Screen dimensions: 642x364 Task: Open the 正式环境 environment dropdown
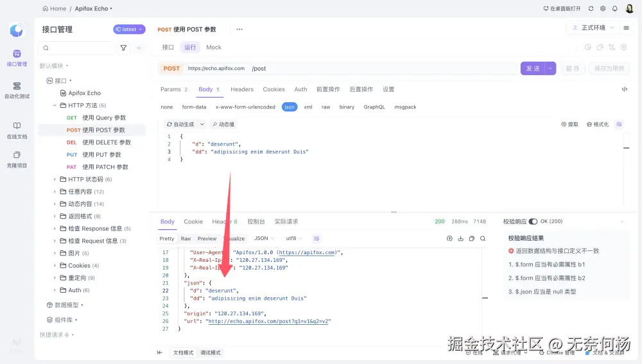(x=593, y=28)
